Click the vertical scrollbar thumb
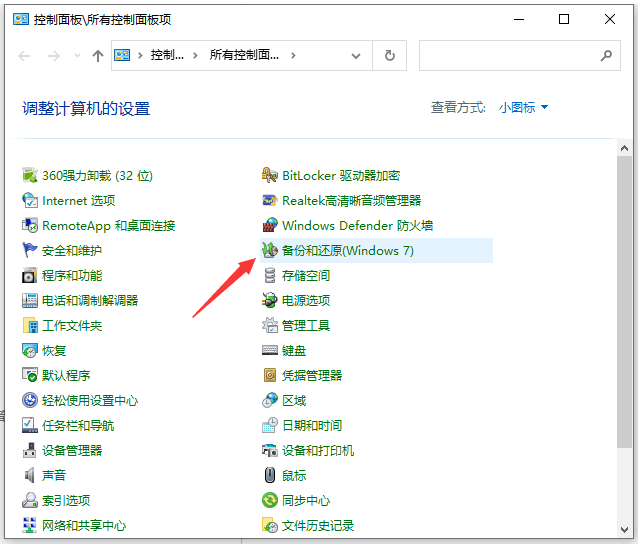 click(x=624, y=301)
